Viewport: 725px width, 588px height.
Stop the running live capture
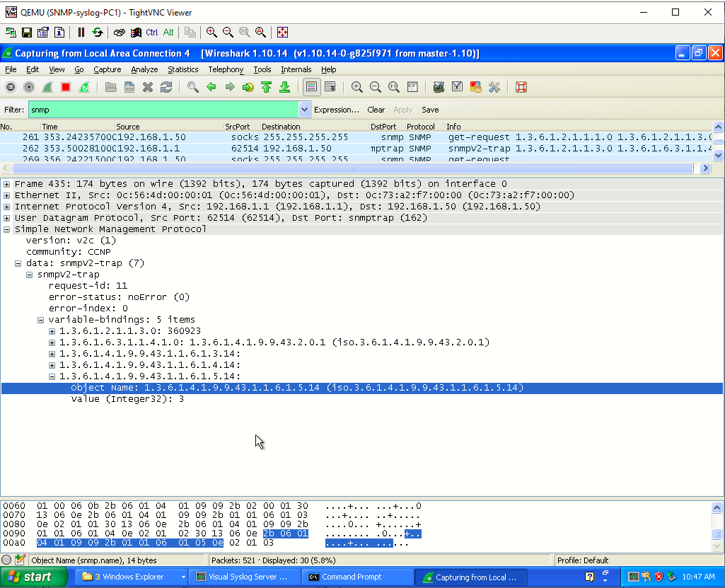click(66, 87)
